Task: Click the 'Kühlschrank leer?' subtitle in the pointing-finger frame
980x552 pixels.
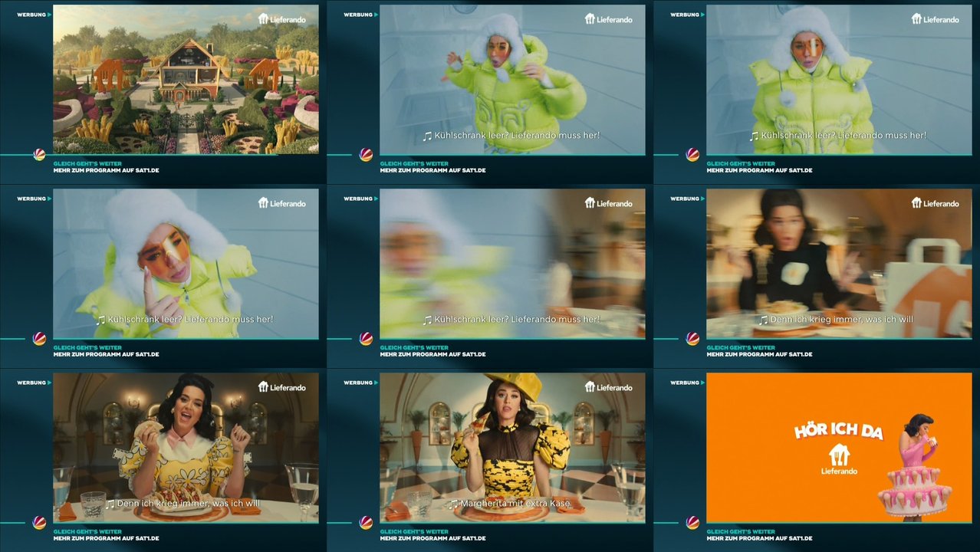Action: tap(185, 320)
